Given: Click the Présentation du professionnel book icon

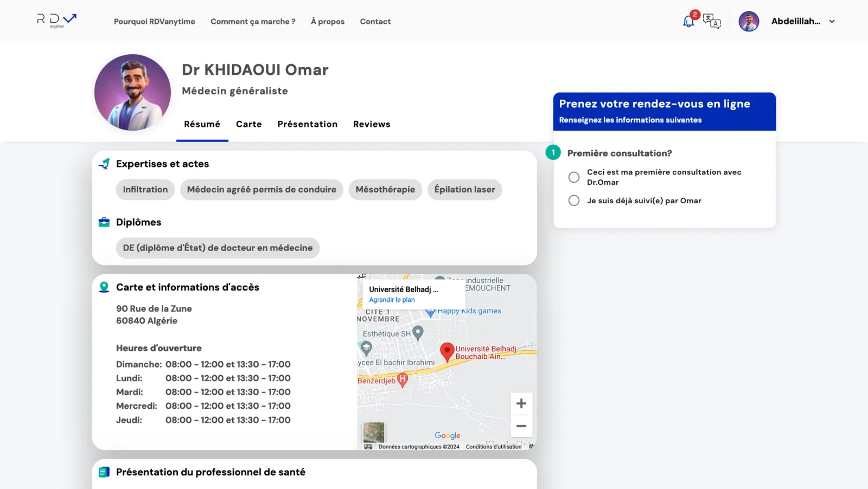Looking at the screenshot, I should pos(104,472).
